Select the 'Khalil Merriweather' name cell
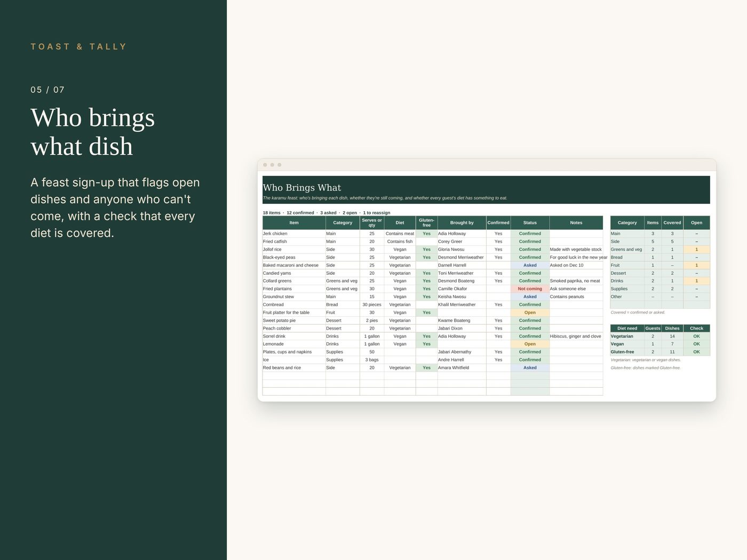The image size is (747, 560). (x=462, y=305)
